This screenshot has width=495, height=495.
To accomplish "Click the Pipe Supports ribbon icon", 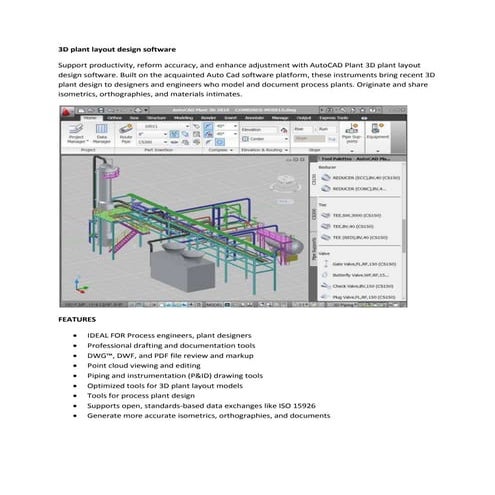I will click(352, 133).
